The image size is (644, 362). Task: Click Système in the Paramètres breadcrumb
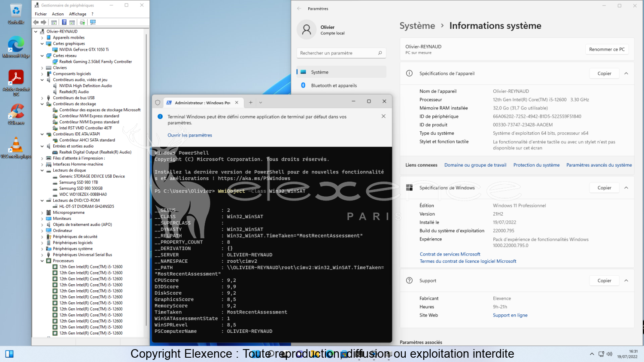click(x=417, y=26)
